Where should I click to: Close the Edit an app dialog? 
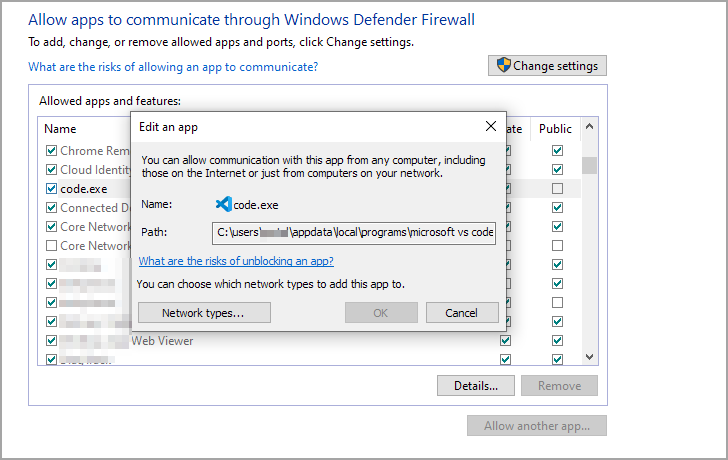(x=490, y=127)
